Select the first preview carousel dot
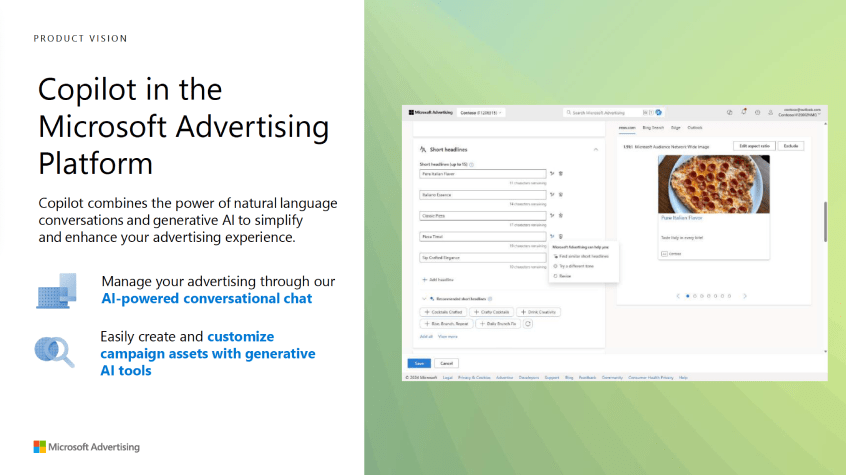Viewport: 846px width, 475px height. click(687, 296)
